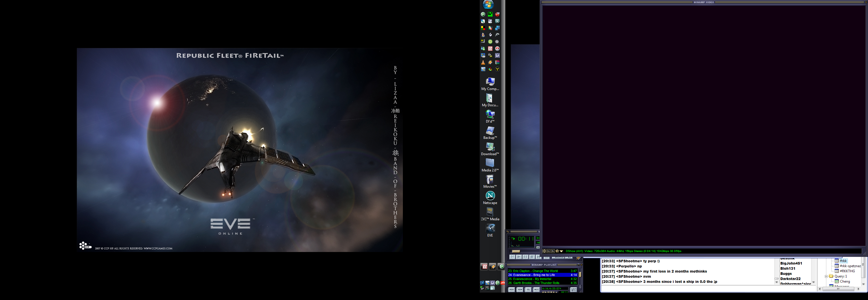The height and width of the screenshot is (300, 868).
Task: Select Evanesance - Bring me to Life track
Action: 542,275
